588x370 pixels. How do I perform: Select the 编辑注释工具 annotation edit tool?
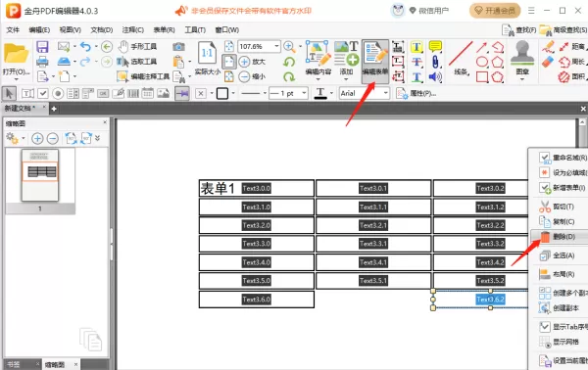(143, 76)
